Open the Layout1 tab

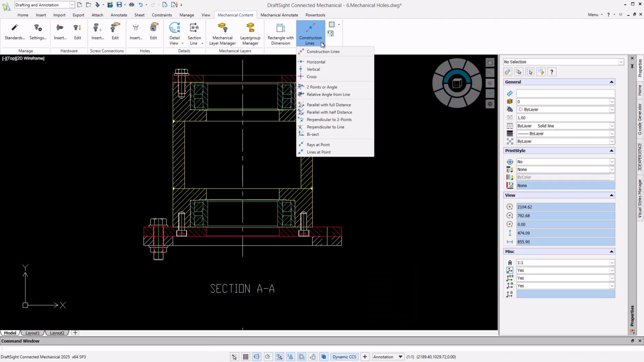tap(32, 333)
